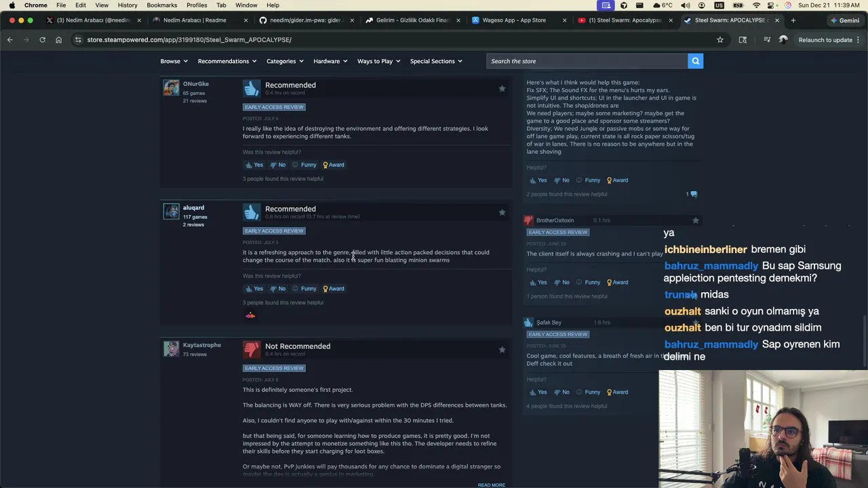Viewport: 868px width, 488px height.
Task: Open BrotherOxitoxin's profile name
Action: (555, 220)
